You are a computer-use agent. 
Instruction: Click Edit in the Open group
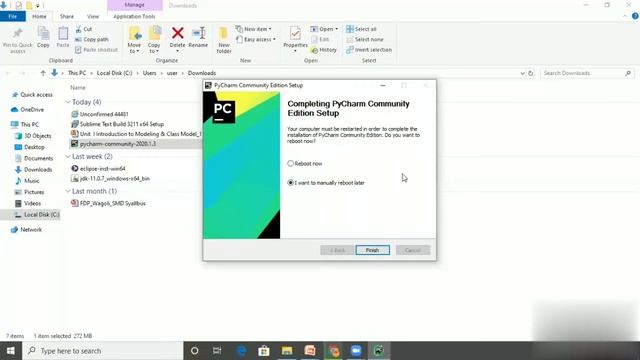point(320,39)
